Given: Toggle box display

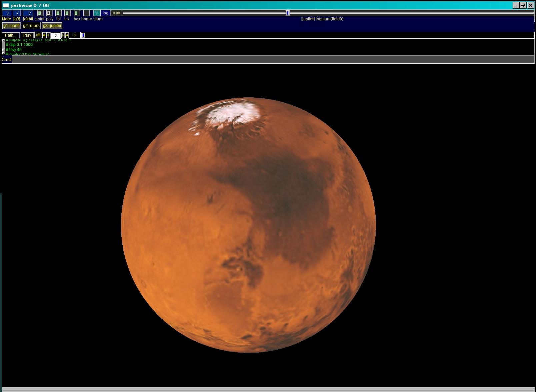Looking at the screenshot, I should point(77,13).
